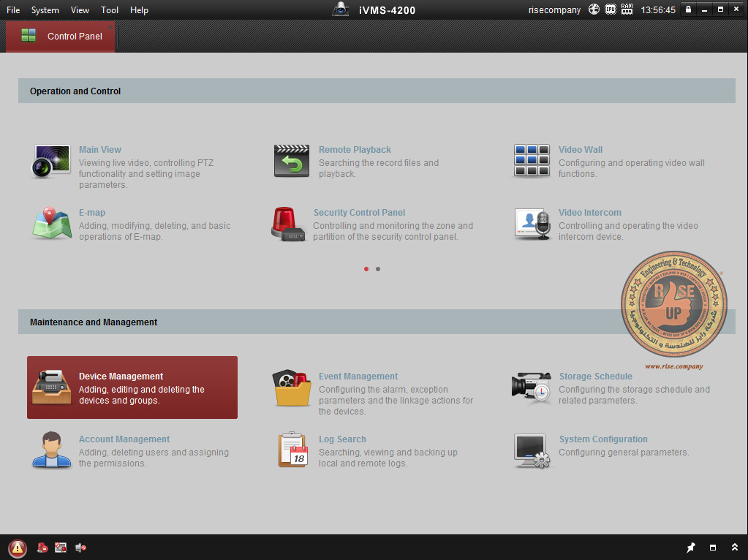
Task: Click the red siren icon in the alarm bar
Action: coord(42,548)
